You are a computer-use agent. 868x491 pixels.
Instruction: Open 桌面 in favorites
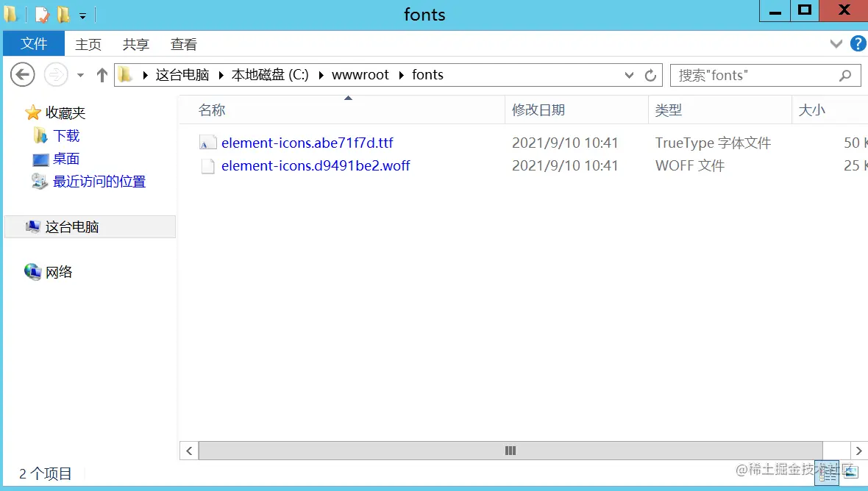66,159
